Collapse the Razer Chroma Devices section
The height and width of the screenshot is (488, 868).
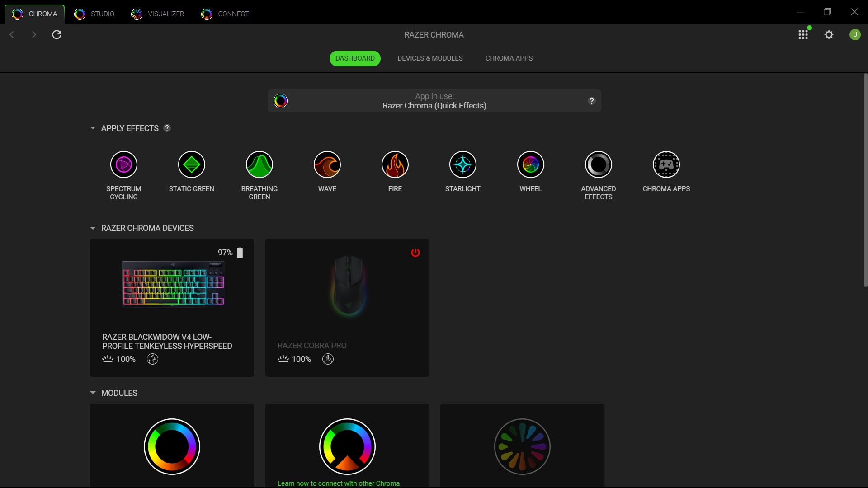click(x=93, y=228)
